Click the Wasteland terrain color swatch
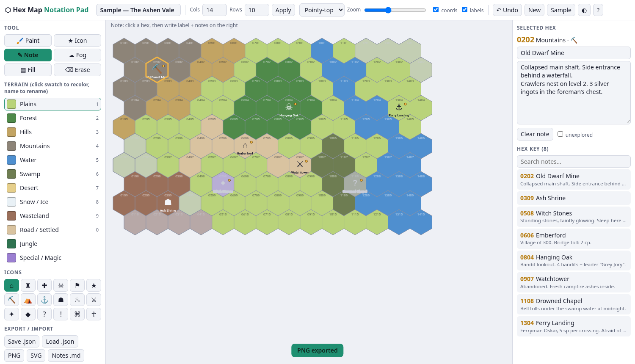The height and width of the screenshot is (364, 635). [11, 216]
